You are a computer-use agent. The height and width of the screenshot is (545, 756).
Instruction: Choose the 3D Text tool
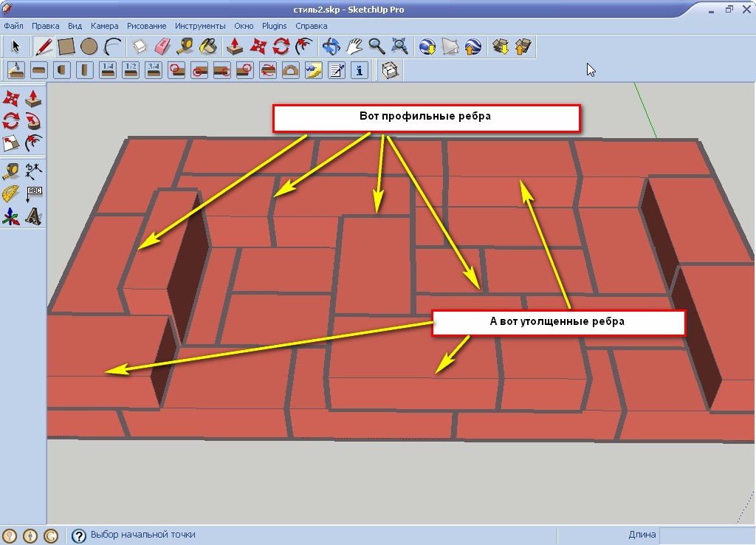[x=33, y=216]
